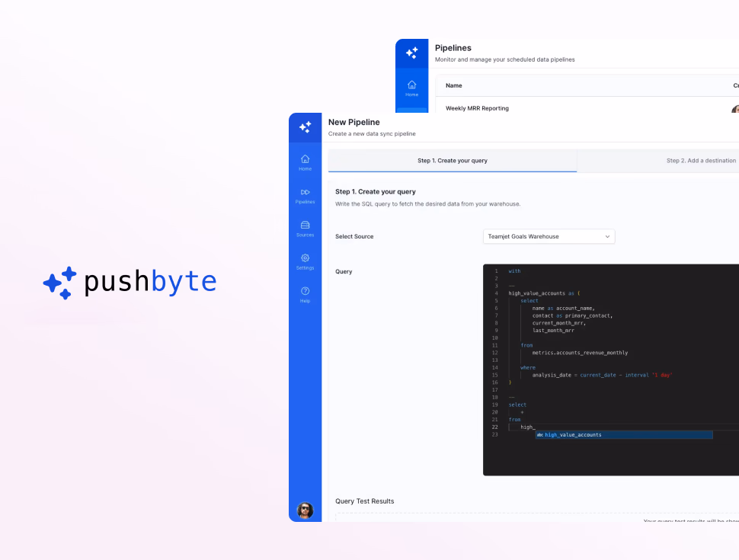Click the Home icon in New Pipeline sidebar

(x=305, y=160)
